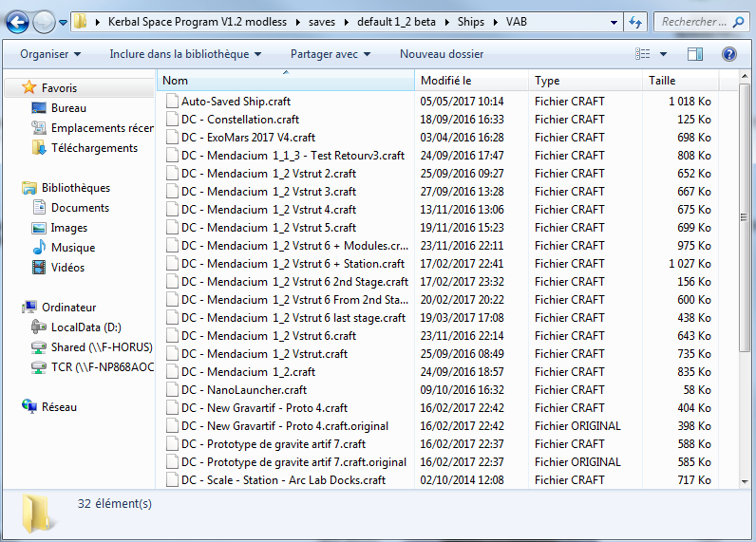Open Shared (\\F-HORUS) network drive
The height and width of the screenshot is (542, 756).
(102, 346)
